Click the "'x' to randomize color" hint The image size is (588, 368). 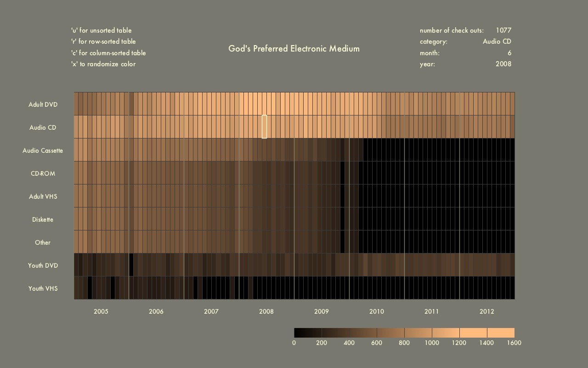[103, 64]
